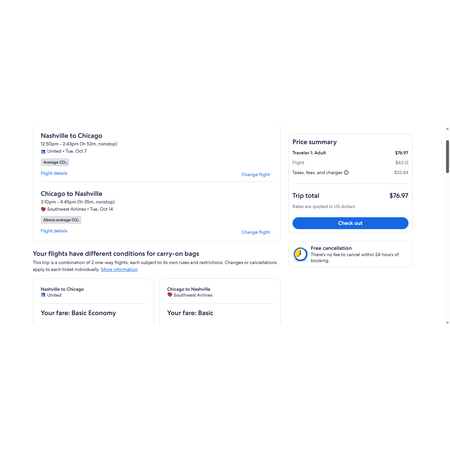Click the scrollbar down arrow
The image size is (450, 450).
447,323
